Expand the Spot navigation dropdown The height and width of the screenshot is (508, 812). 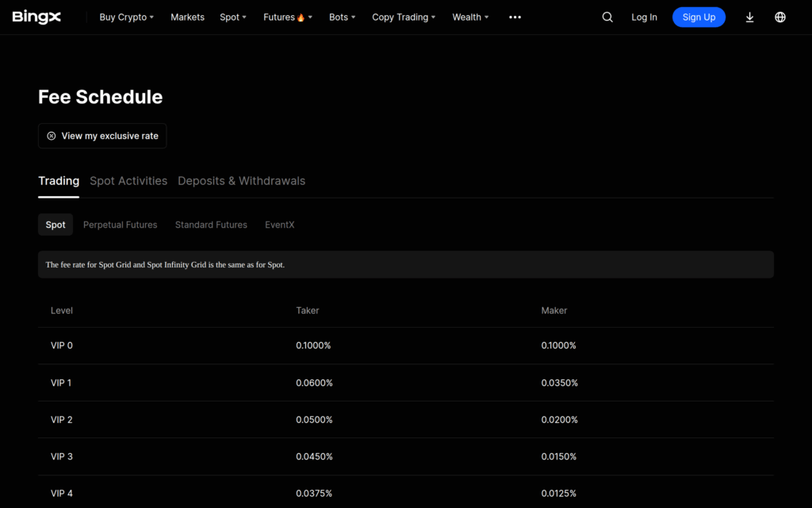[x=233, y=17]
